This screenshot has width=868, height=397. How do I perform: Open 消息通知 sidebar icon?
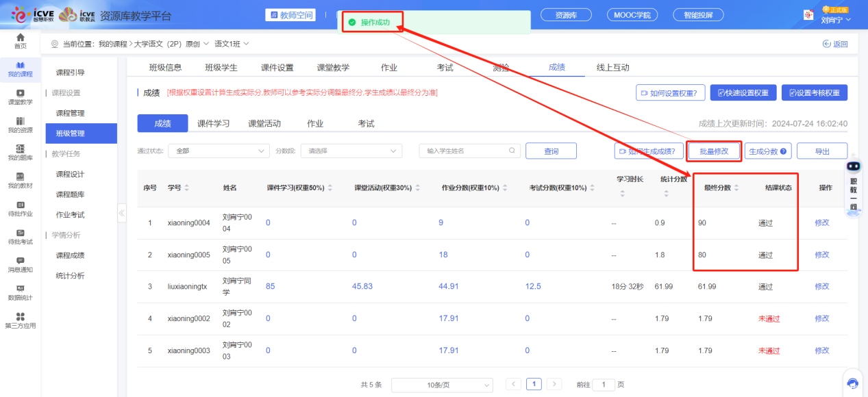pos(21,264)
